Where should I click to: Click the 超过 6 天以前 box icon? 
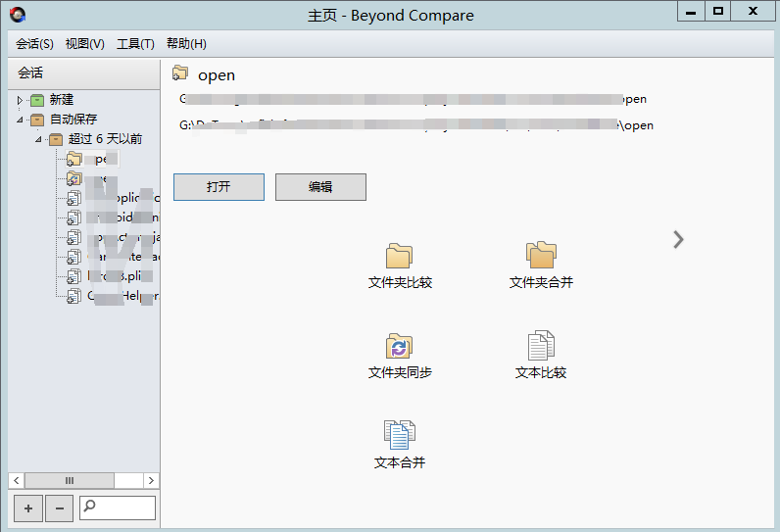coord(56,139)
